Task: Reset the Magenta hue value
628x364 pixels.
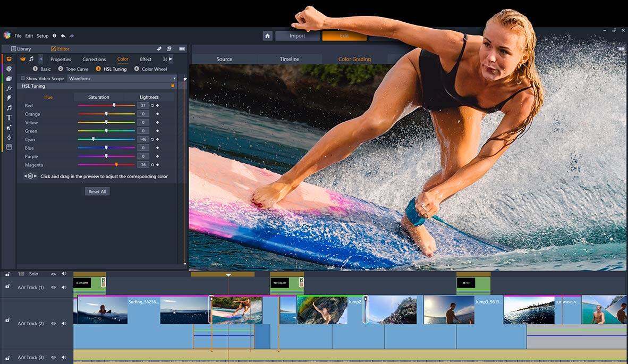Action: tap(152, 165)
